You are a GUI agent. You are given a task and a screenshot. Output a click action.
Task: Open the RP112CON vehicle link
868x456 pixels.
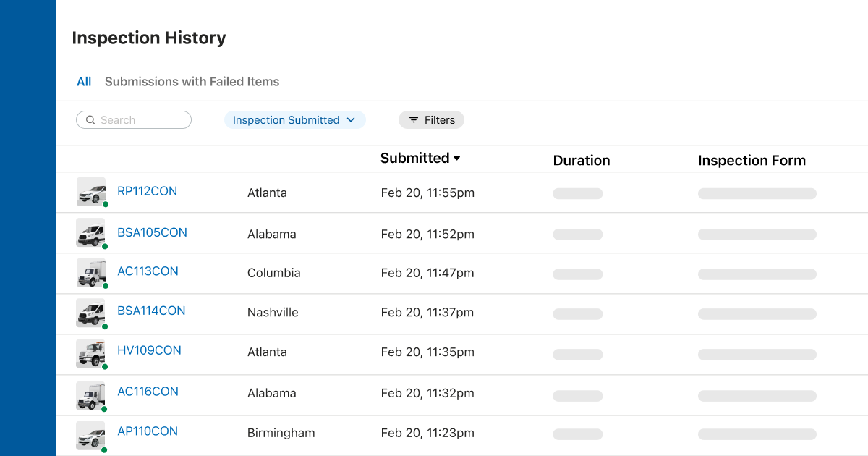147,191
